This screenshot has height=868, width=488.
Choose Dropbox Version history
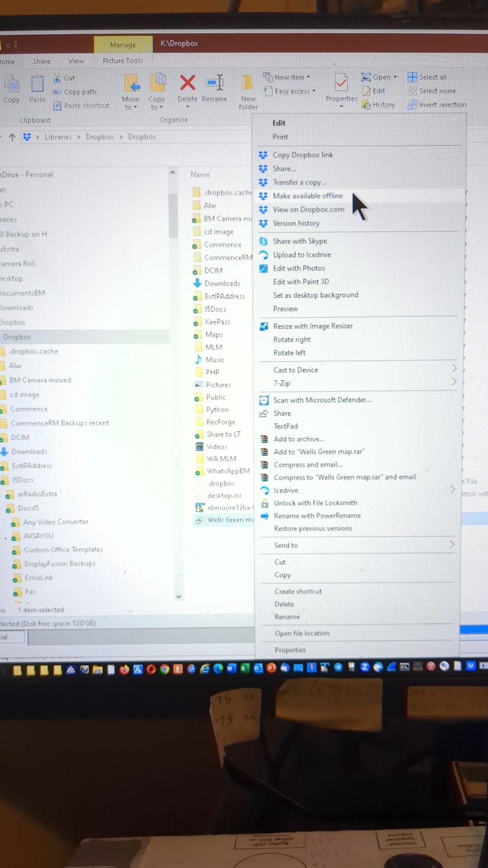click(x=296, y=223)
